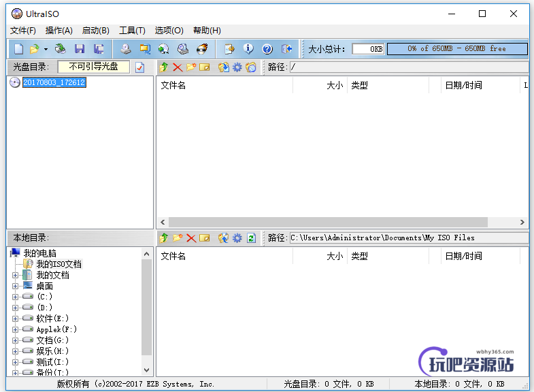Open the dropdown arrow beside the Open icon

point(46,50)
